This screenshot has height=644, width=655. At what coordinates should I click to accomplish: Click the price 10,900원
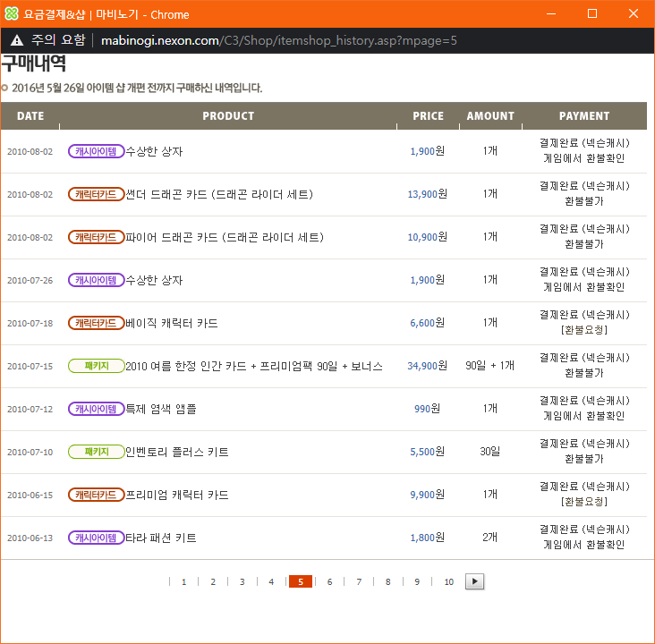428,237
